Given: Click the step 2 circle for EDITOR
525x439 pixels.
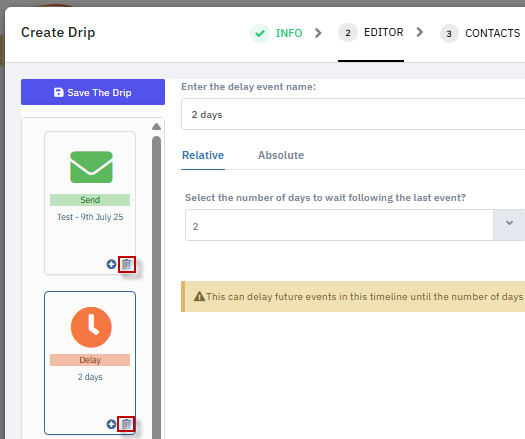Looking at the screenshot, I should (348, 33).
